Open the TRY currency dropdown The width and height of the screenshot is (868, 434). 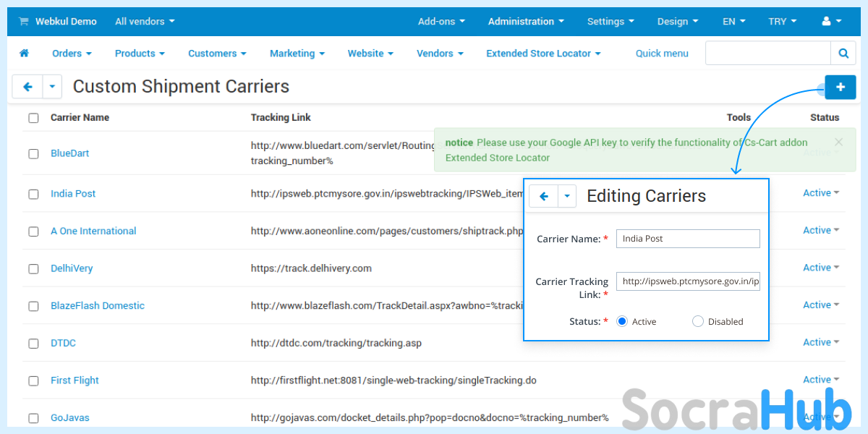click(783, 22)
